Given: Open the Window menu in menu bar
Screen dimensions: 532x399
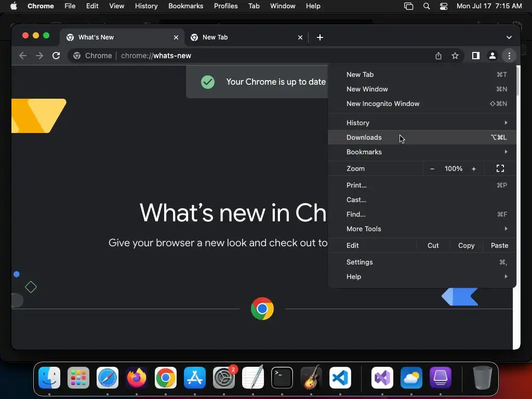Looking at the screenshot, I should tap(283, 6).
